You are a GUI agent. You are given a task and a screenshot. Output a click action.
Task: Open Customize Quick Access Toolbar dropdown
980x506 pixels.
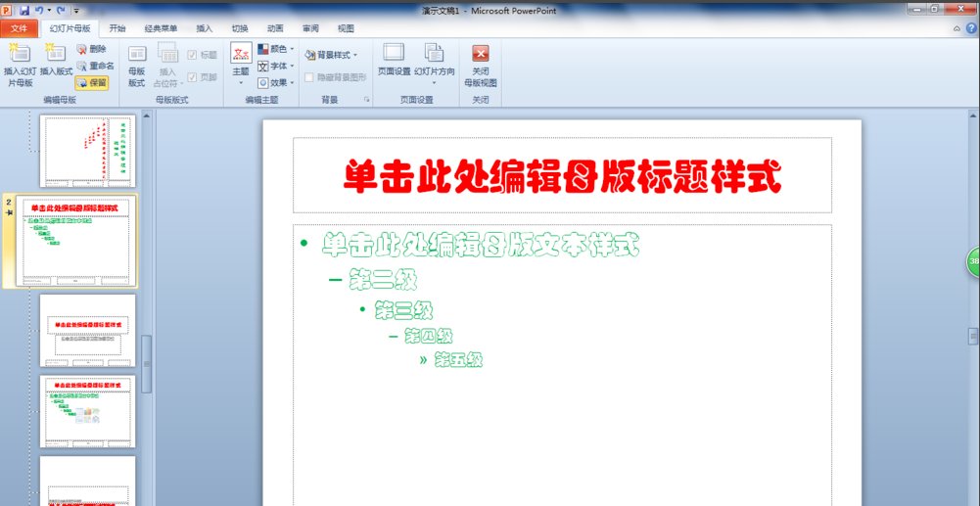(76, 11)
